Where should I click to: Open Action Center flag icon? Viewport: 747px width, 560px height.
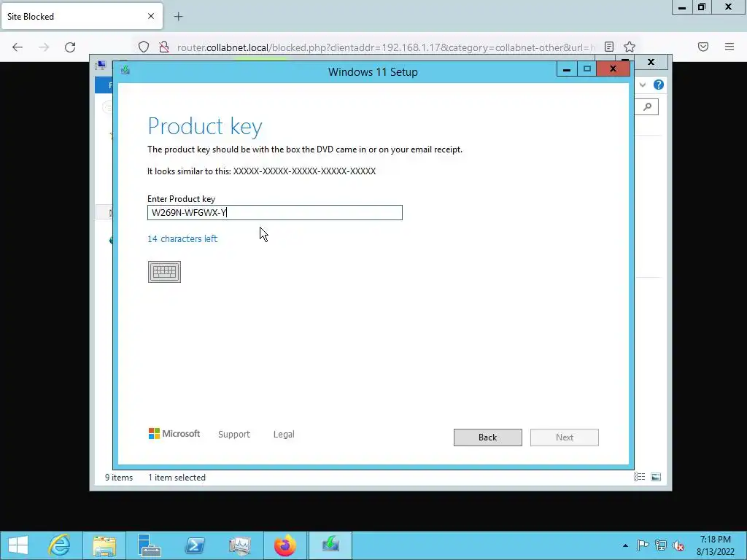(643, 545)
